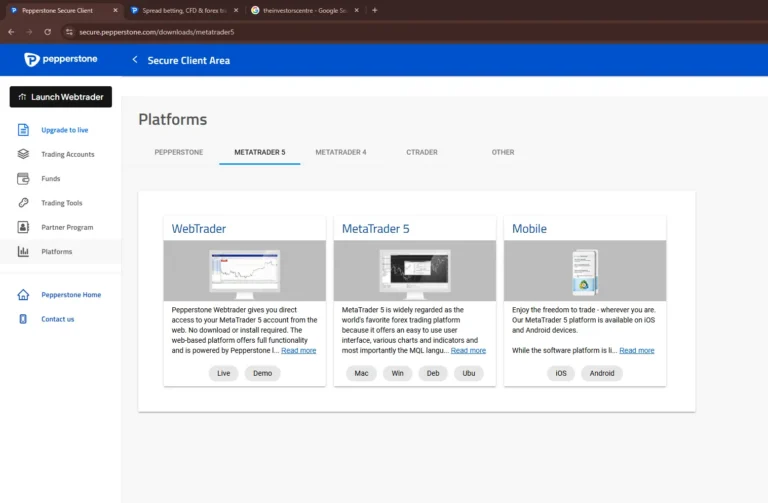Open the cTrader platforms tab
768x503 pixels.
coord(421,152)
